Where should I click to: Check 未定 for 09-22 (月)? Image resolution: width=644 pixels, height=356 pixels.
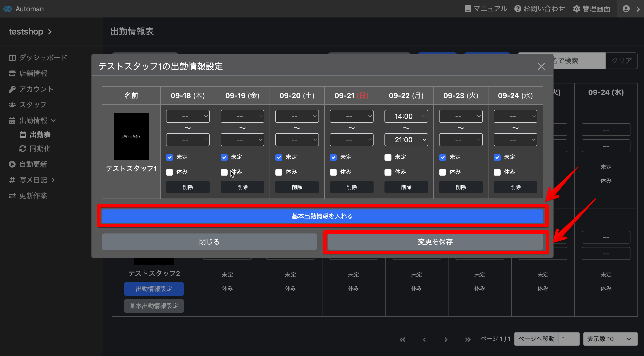click(388, 157)
